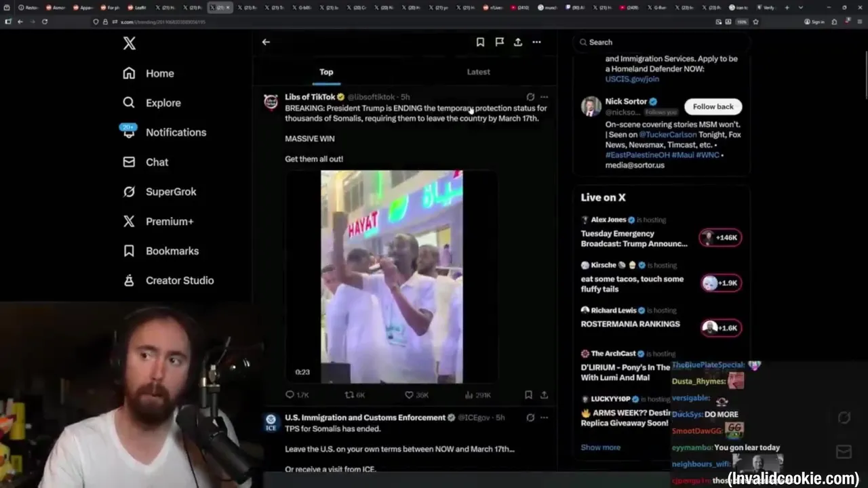The width and height of the screenshot is (868, 488).
Task: Click the Grok icon on Libs of TikTok post
Action: tap(530, 97)
